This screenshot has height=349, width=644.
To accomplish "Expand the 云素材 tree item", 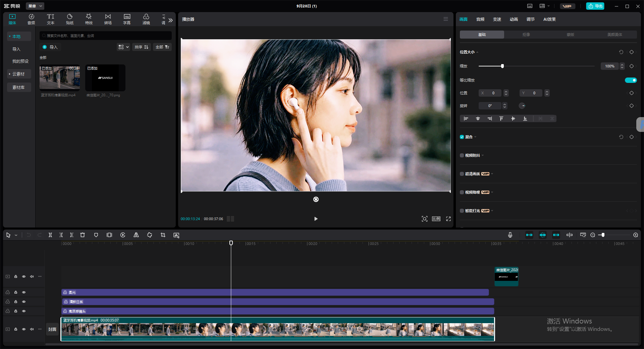I will 19,74.
